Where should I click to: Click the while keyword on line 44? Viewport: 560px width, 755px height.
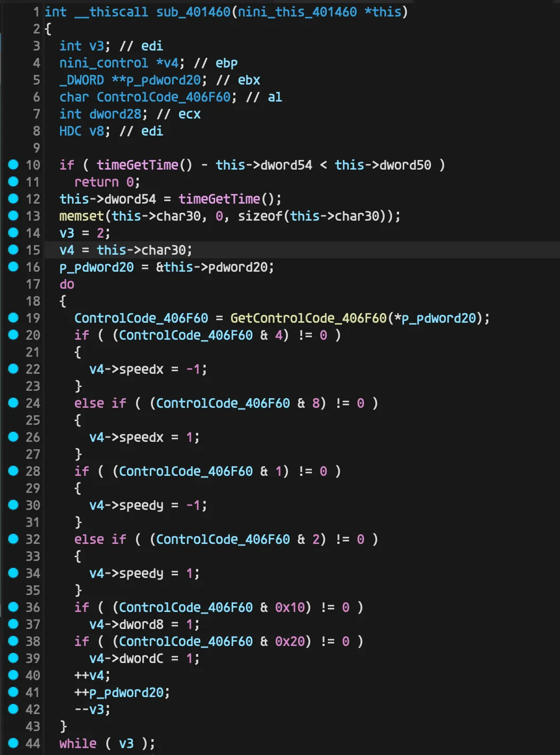pyautogui.click(x=78, y=743)
